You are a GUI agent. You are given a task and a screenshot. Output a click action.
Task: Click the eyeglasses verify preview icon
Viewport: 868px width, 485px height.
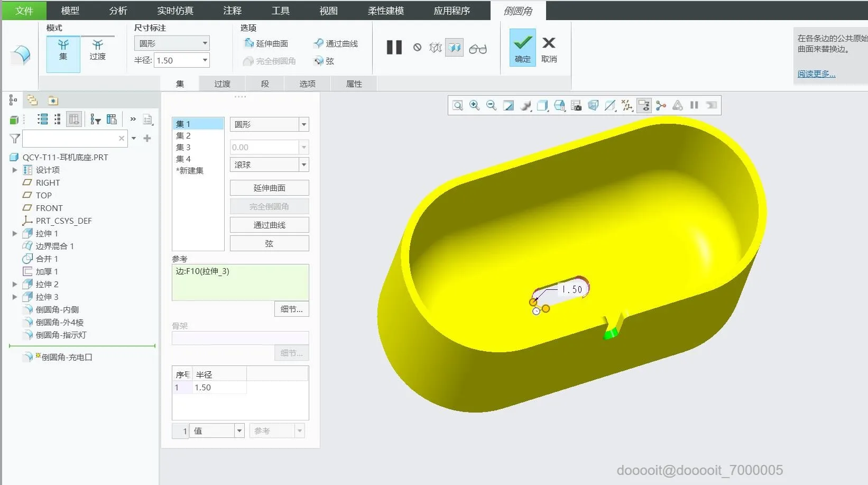(x=477, y=49)
